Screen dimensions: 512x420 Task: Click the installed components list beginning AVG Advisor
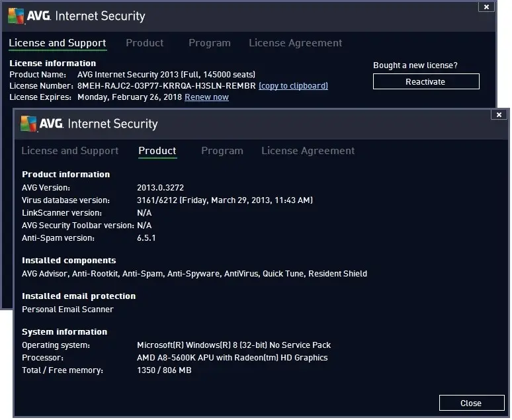[194, 274]
